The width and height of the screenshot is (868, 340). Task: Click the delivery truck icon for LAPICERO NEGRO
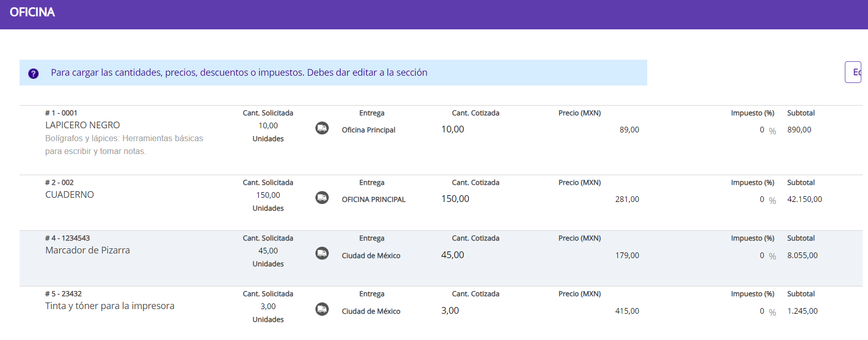(x=322, y=128)
